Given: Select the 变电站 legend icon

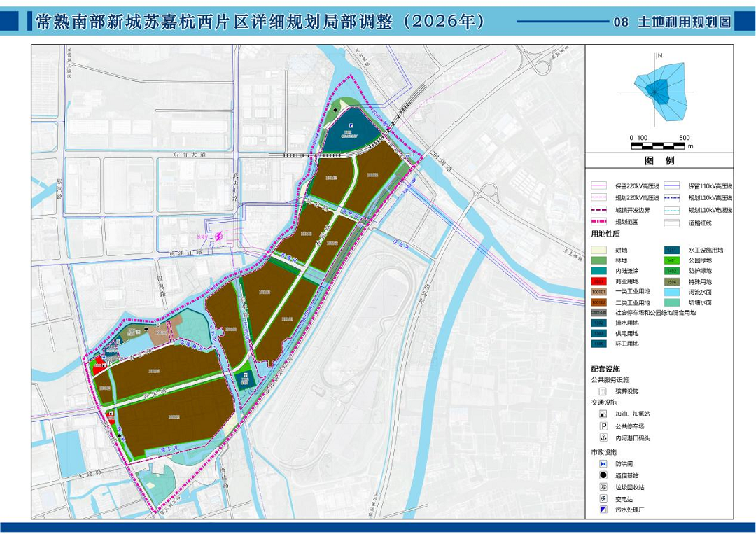Looking at the screenshot, I should (601, 498).
